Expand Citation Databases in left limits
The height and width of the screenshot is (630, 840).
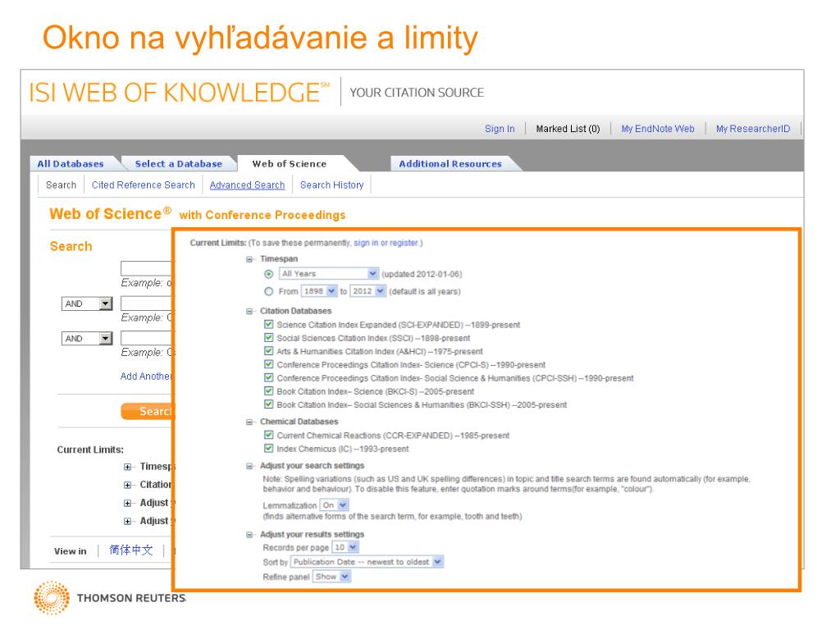[x=127, y=486]
